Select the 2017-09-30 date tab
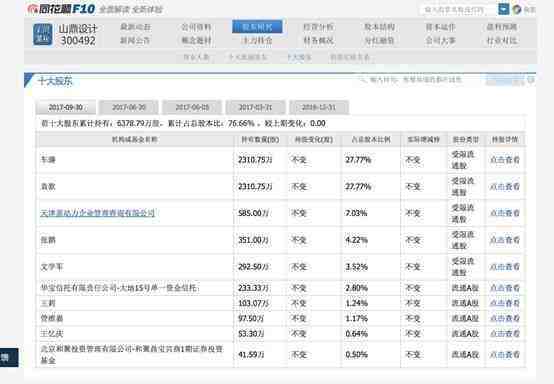Screen dimensions: 554x384 pos(66,107)
